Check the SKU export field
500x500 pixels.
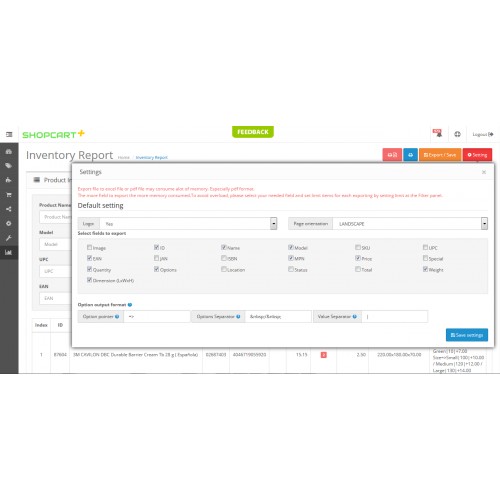coord(358,247)
